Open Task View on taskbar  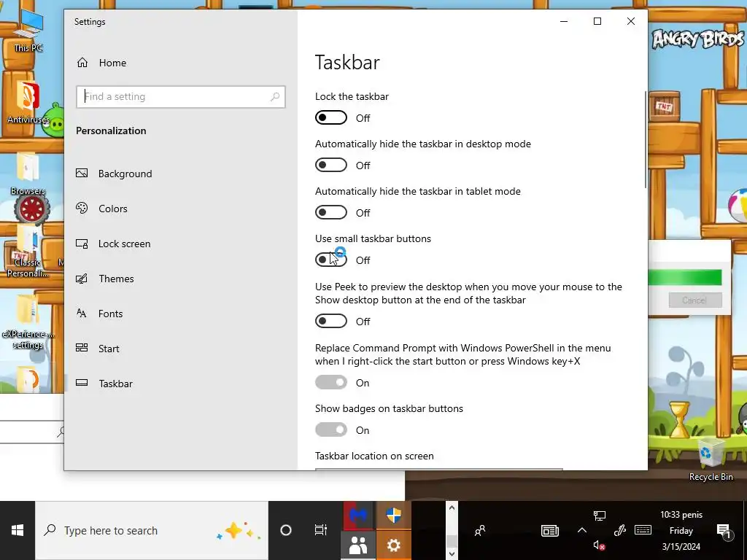pyautogui.click(x=321, y=530)
